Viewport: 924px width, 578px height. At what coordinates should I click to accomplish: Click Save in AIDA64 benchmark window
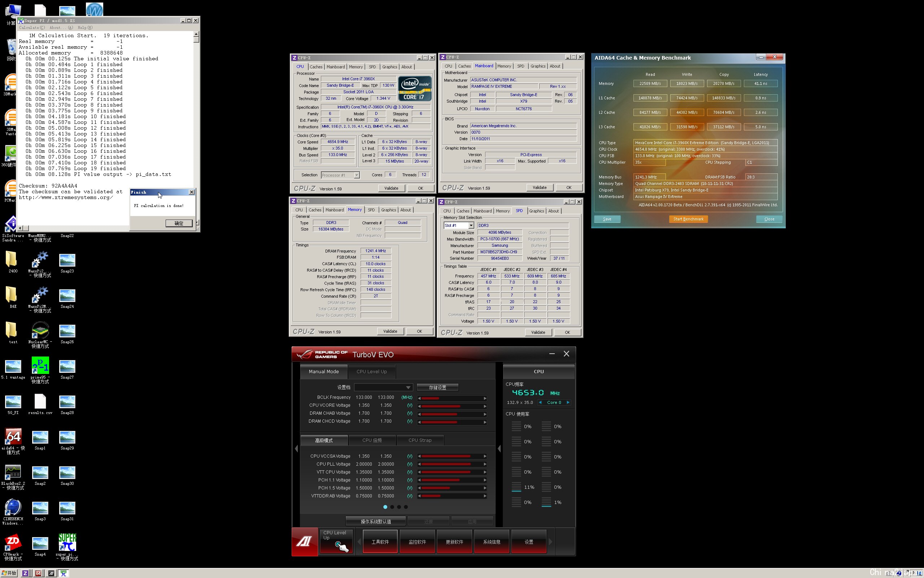click(607, 219)
